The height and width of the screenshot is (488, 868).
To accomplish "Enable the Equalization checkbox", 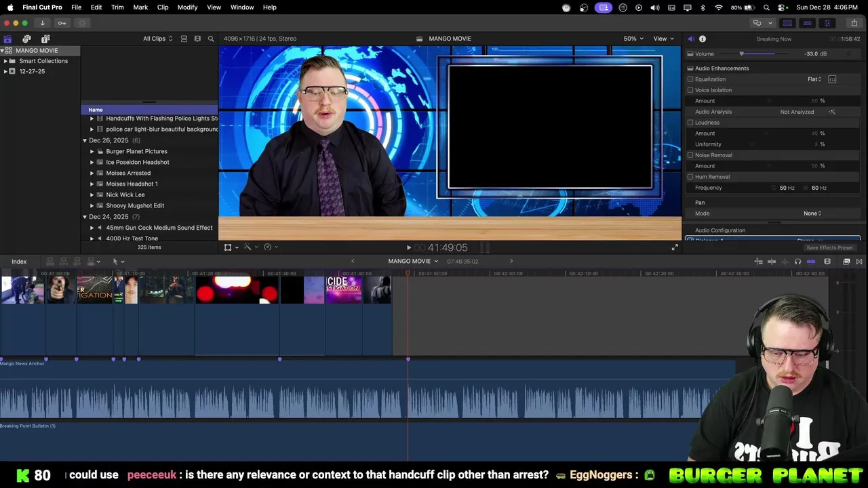I will tap(690, 79).
